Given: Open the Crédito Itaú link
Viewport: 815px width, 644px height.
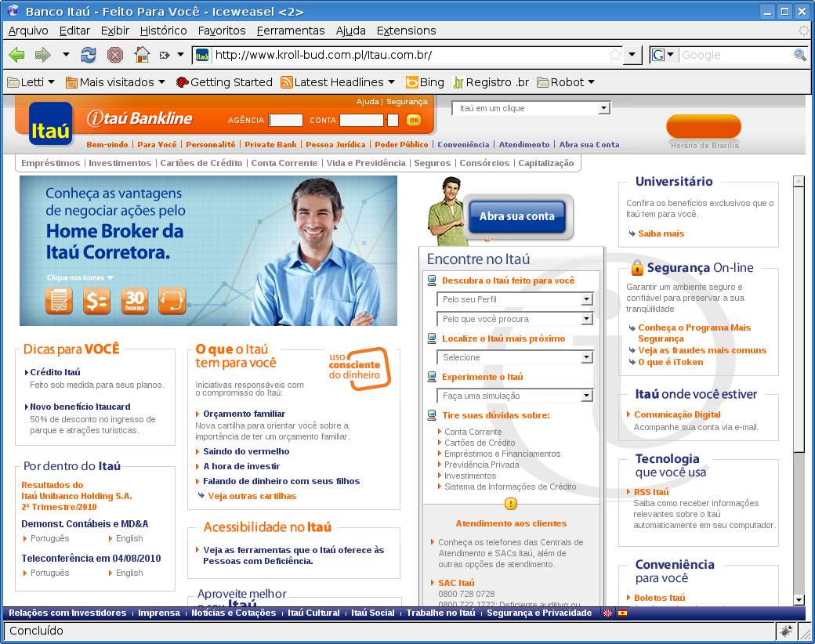Looking at the screenshot, I should [55, 372].
